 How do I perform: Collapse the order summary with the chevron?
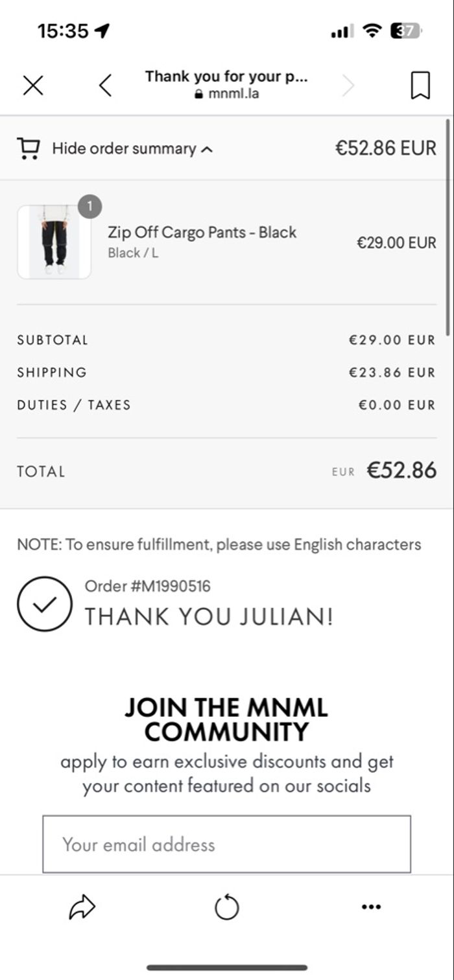pos(207,150)
